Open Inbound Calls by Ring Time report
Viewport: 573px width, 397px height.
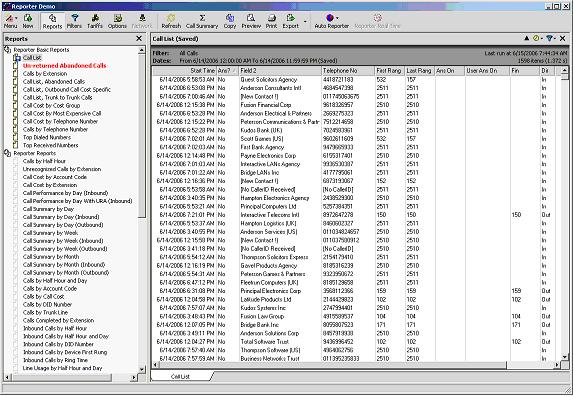click(55, 360)
